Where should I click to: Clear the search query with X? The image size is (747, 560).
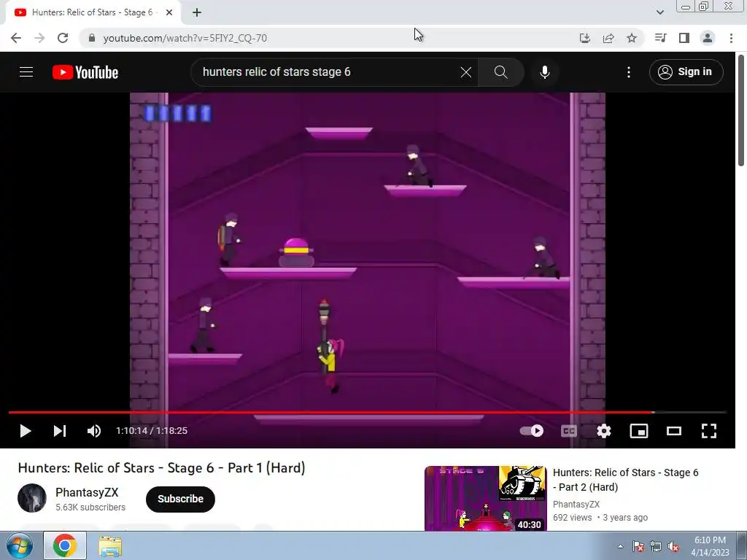click(466, 72)
